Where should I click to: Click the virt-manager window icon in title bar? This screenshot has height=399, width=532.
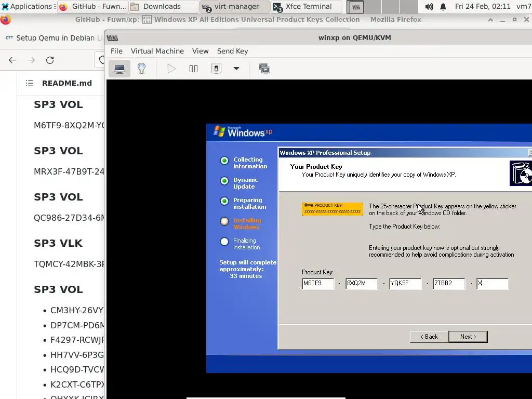[112, 37]
